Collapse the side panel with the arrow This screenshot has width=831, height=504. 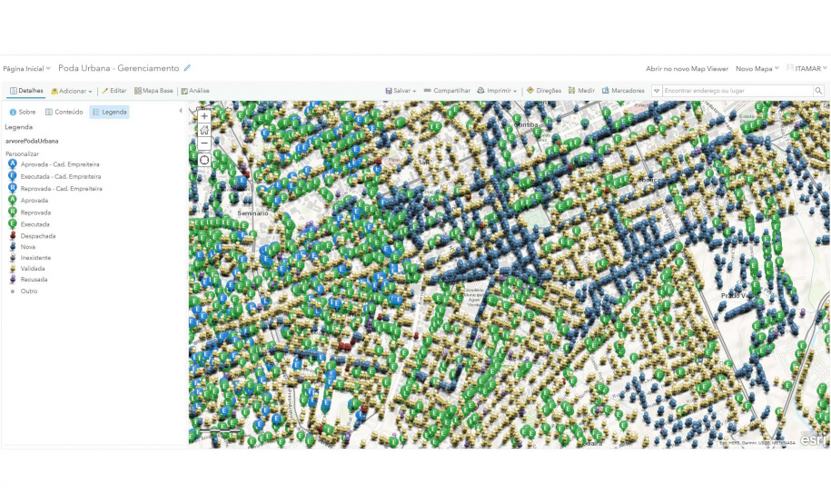coord(180,112)
